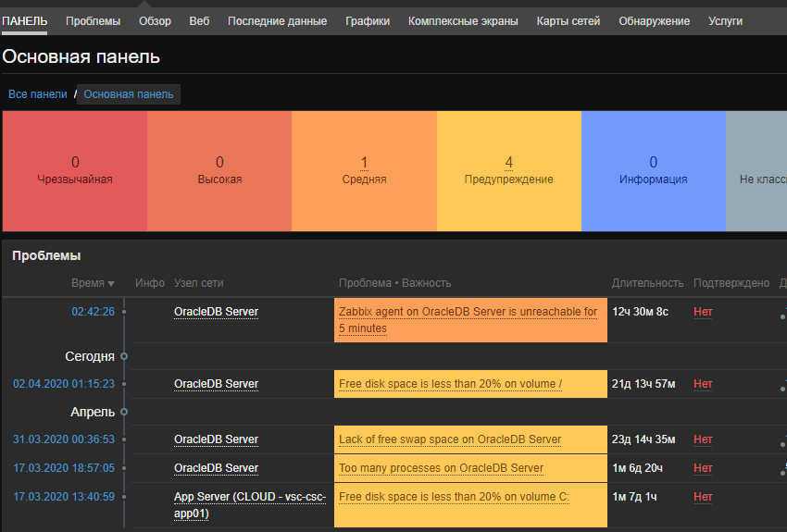Viewport: 787px width, 532px height.
Task: Click the yellow Предупреждение severity tile
Action: pyautogui.click(x=508, y=170)
